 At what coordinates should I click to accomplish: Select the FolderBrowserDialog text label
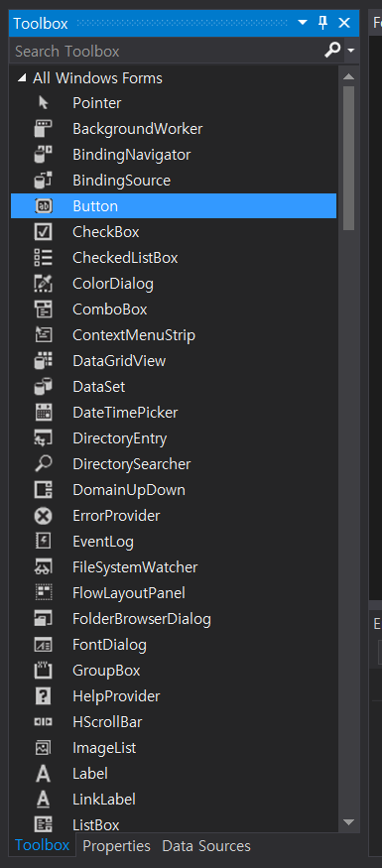point(142,619)
